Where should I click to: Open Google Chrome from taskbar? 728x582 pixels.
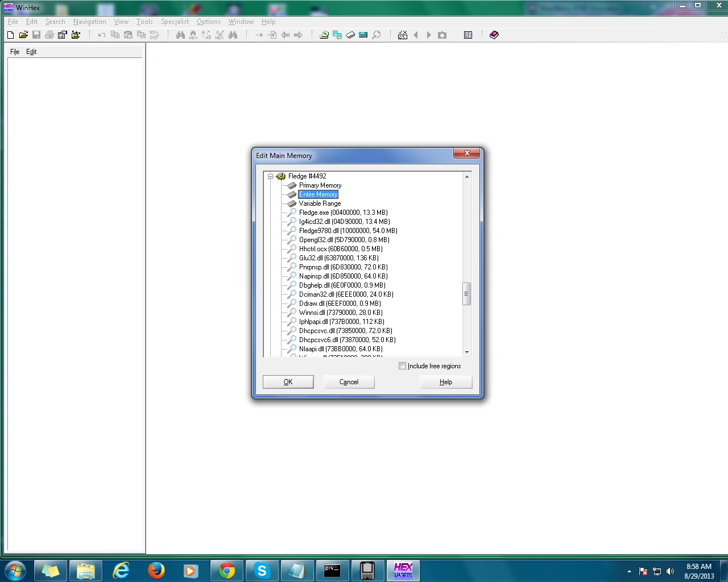point(227,570)
